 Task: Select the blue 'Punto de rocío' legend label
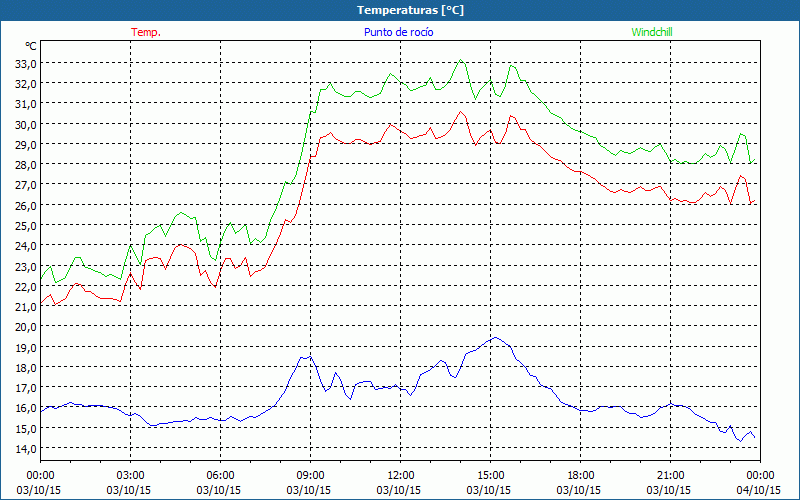[398, 32]
